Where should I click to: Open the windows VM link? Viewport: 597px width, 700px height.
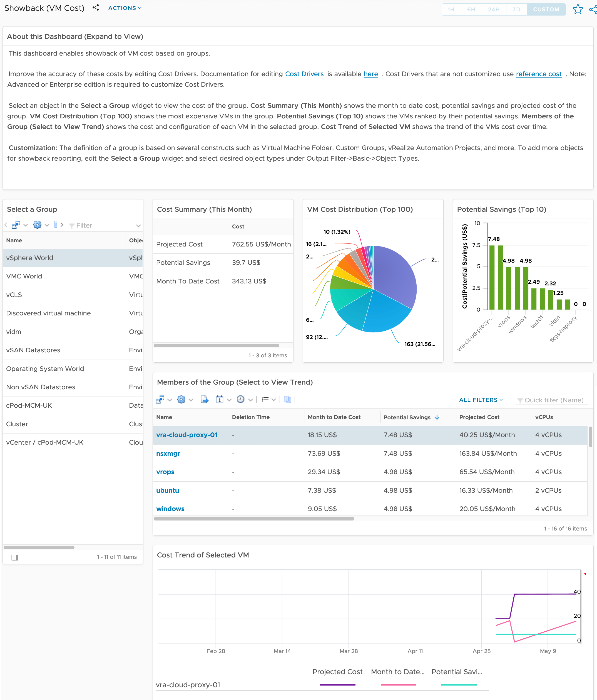tap(170, 509)
